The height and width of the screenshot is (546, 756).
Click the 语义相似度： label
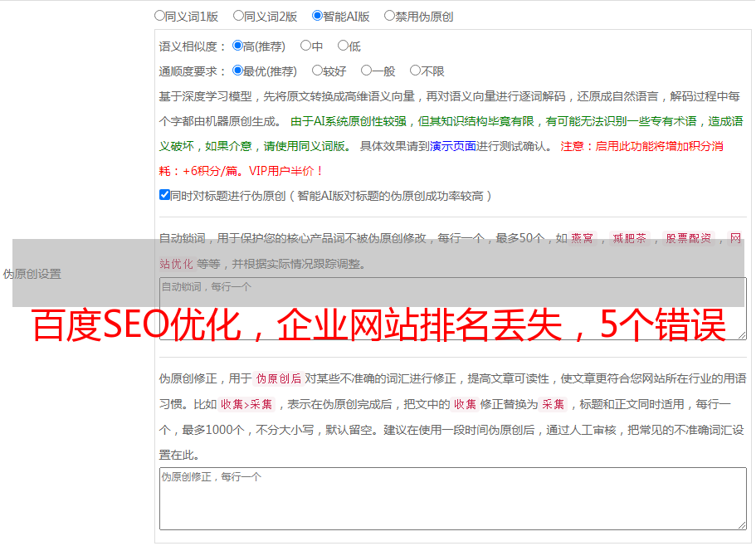[193, 46]
